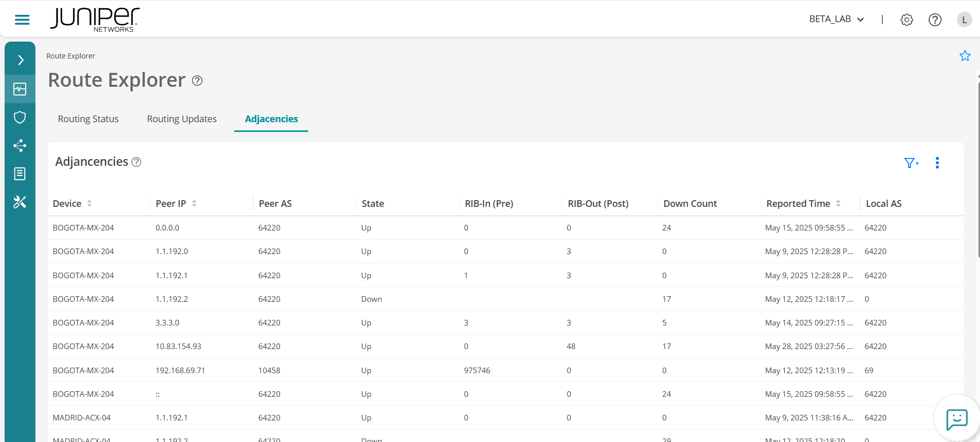
Task: Open the tools wrench icon
Action: pos(20,202)
